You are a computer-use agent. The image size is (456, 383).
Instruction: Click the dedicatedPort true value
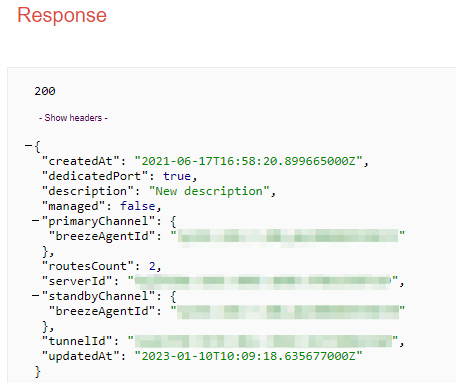(x=177, y=176)
